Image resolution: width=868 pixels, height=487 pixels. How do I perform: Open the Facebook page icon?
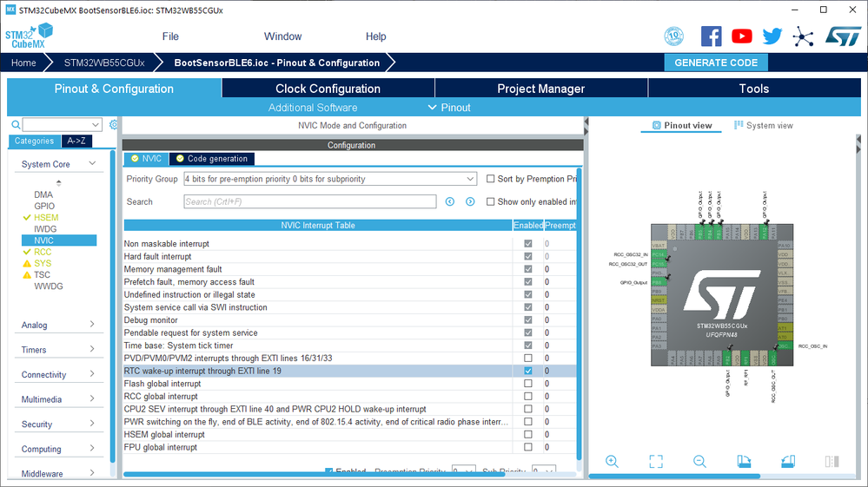click(x=711, y=36)
